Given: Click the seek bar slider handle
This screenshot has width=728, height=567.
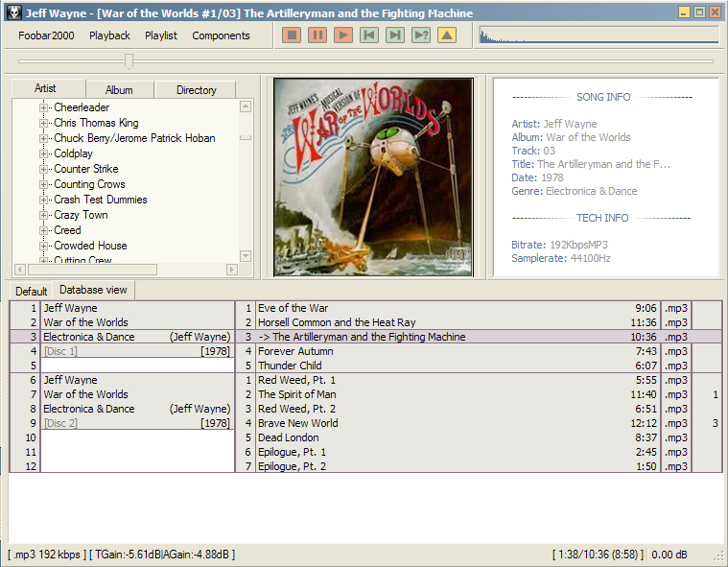Looking at the screenshot, I should click(129, 61).
